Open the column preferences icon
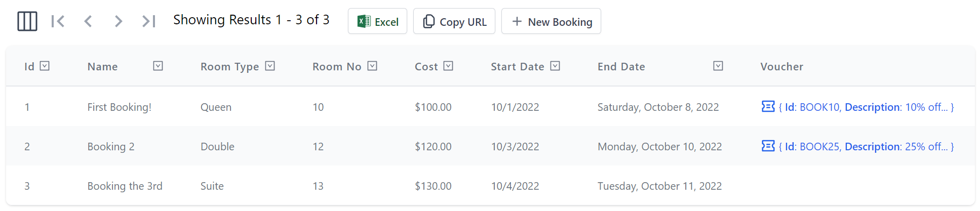980x211 pixels. (27, 21)
